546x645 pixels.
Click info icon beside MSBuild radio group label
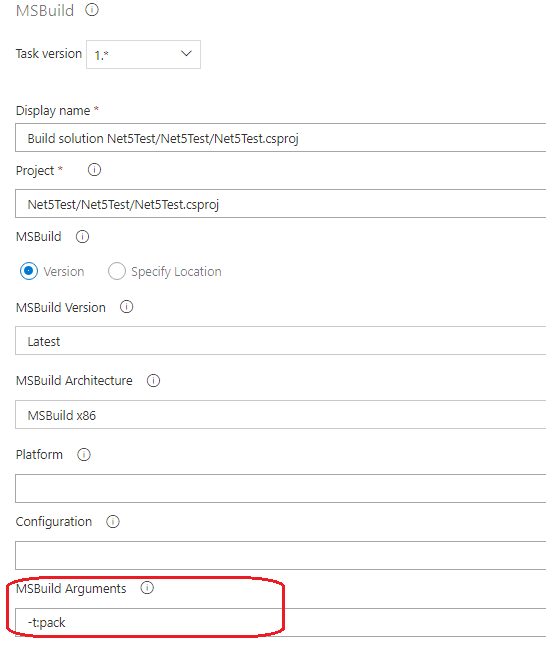[82, 237]
